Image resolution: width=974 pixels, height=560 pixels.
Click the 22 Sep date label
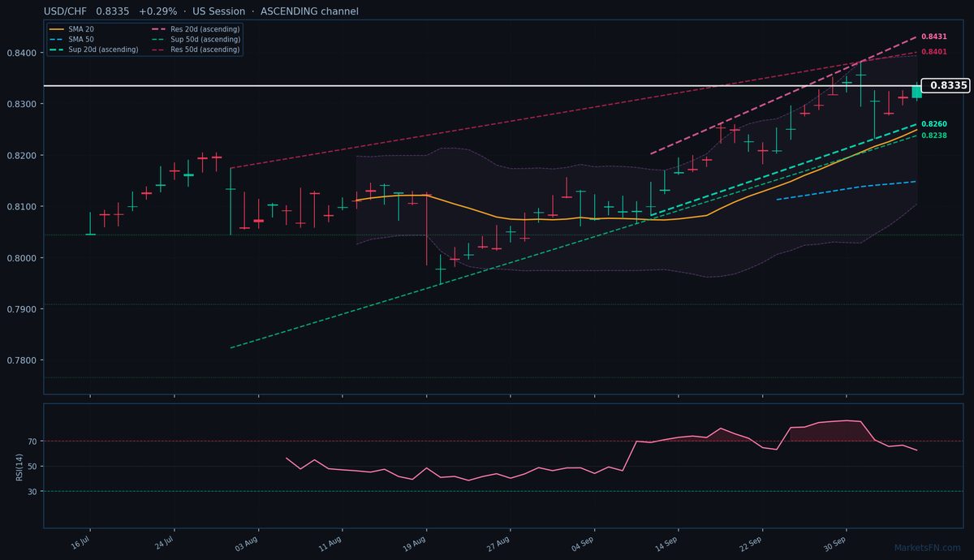752,542
